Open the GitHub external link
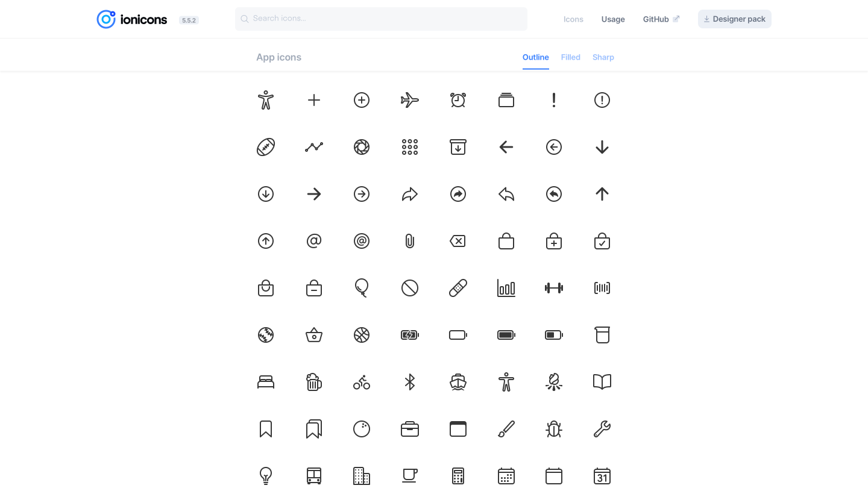The image size is (868, 494). (661, 19)
